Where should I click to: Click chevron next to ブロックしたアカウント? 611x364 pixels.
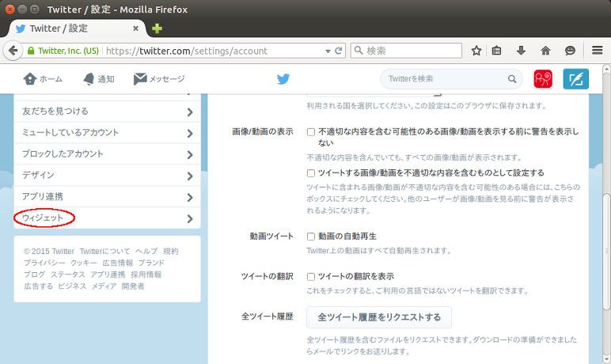190,155
